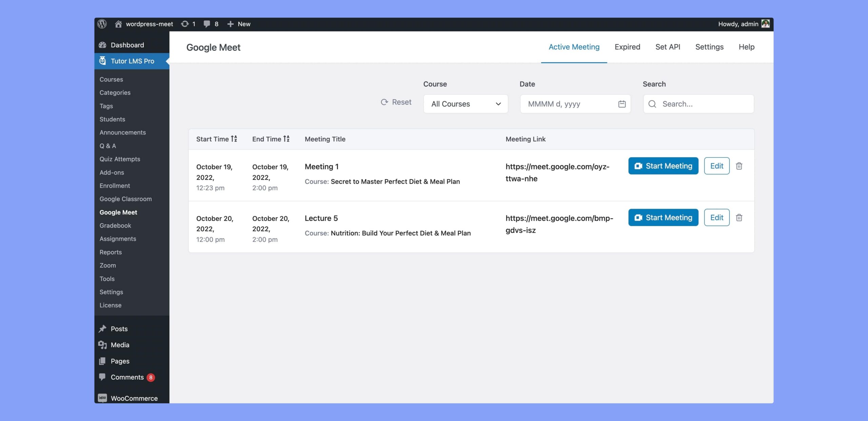868x421 pixels.
Task: Delete Meeting 1 with trash icon
Action: click(x=739, y=166)
